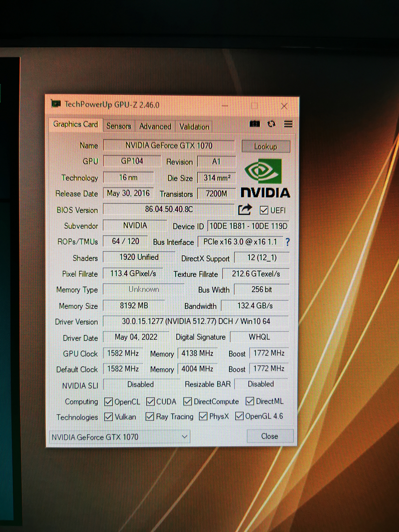
Task: Toggle the CUDA checkbox
Action: pos(150,401)
